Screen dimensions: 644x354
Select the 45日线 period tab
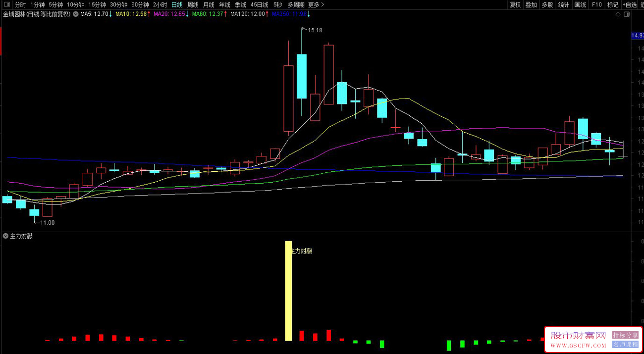click(x=259, y=4)
